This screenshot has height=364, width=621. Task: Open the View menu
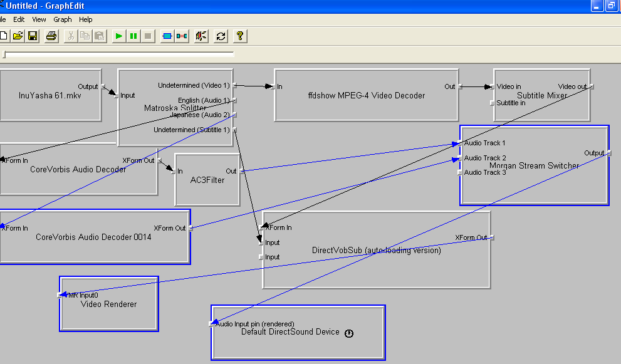39,19
